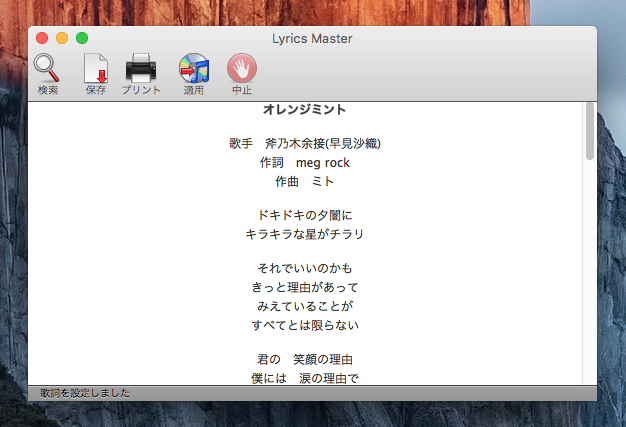Stop with the 中止 red hand icon

(x=242, y=68)
